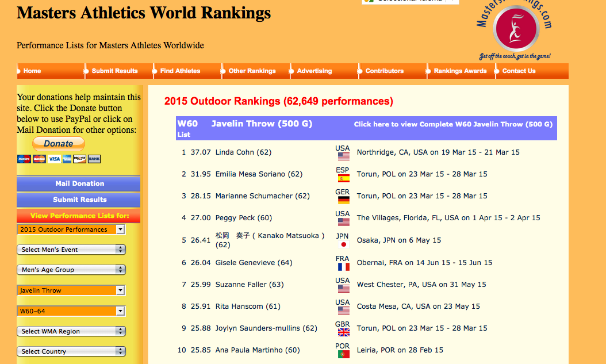The width and height of the screenshot is (606, 364).
Task: Open the Select Country dropdown
Action: (71, 351)
